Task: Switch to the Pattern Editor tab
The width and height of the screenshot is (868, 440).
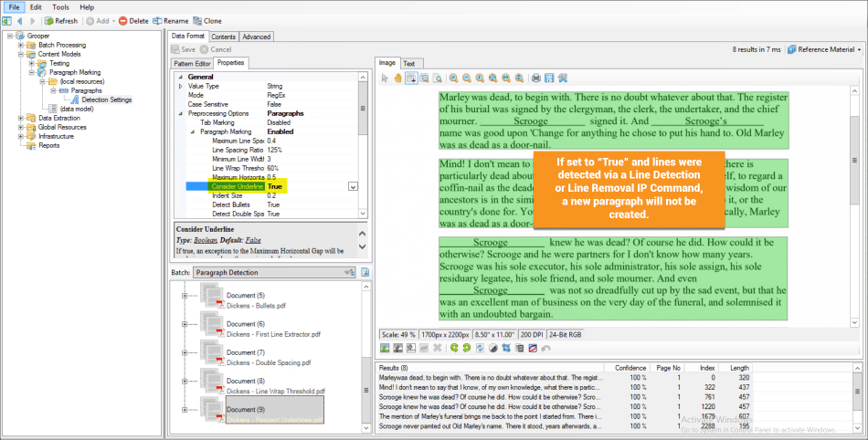Action: (193, 63)
